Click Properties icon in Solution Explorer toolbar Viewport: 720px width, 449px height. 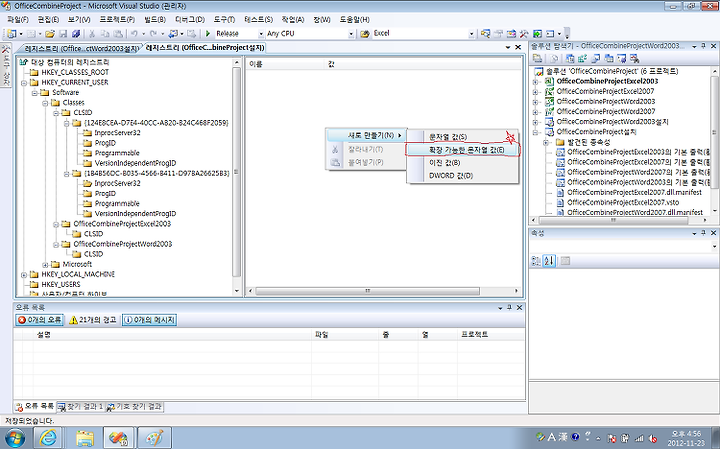tap(537, 58)
